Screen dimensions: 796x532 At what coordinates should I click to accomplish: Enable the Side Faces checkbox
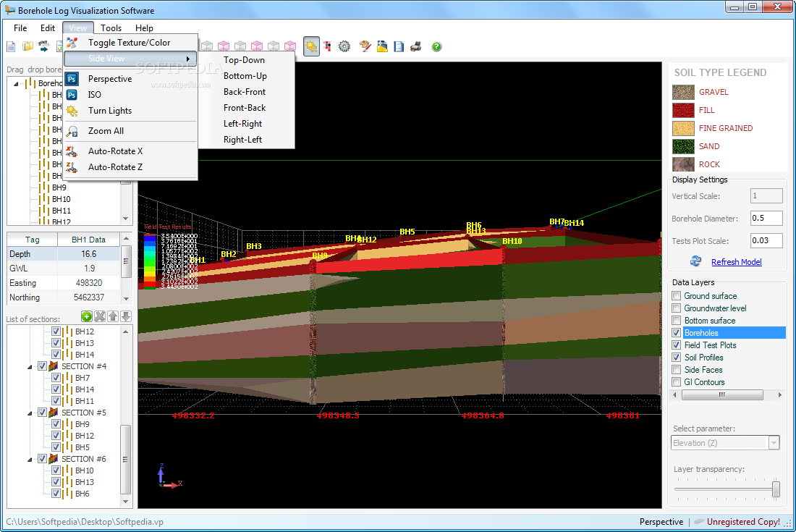tap(676, 370)
